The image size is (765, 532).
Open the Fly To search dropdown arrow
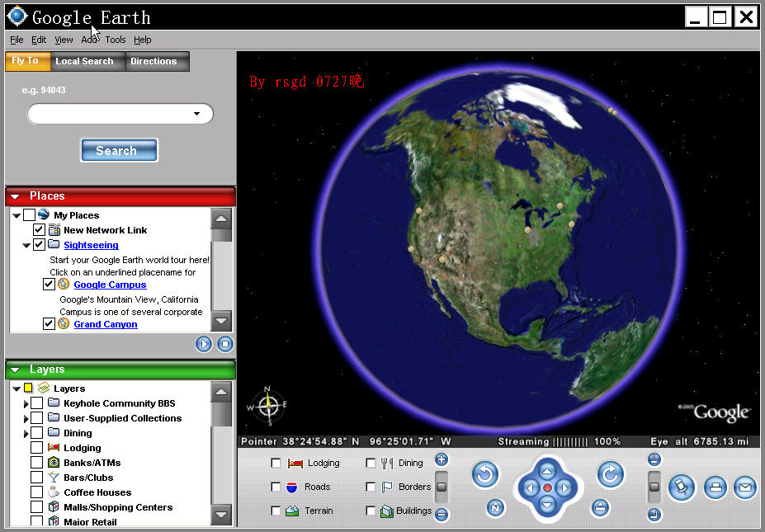[196, 114]
